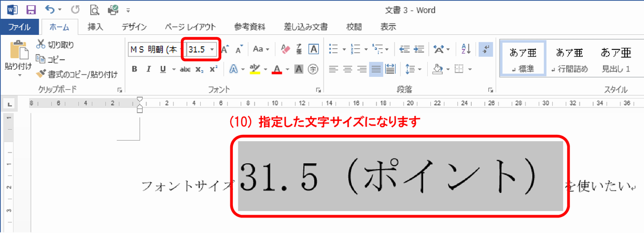This screenshot has height=233, width=644.
Task: Toggle character shading gray A icon
Action: pyautogui.click(x=299, y=69)
